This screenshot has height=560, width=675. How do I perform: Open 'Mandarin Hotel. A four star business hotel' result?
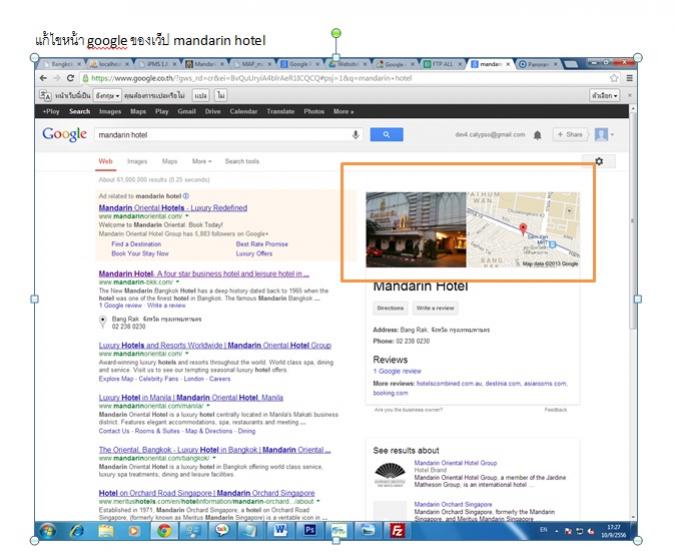[x=204, y=274]
